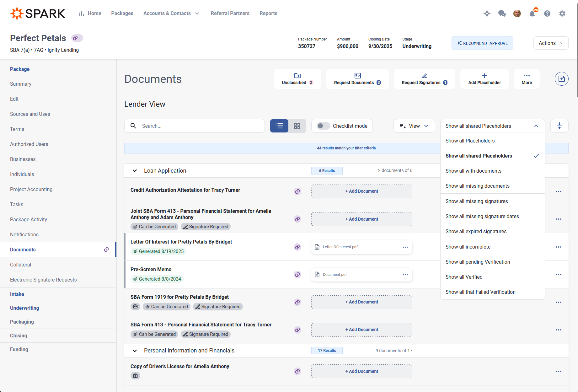Open the chat messages icon

(x=502, y=13)
